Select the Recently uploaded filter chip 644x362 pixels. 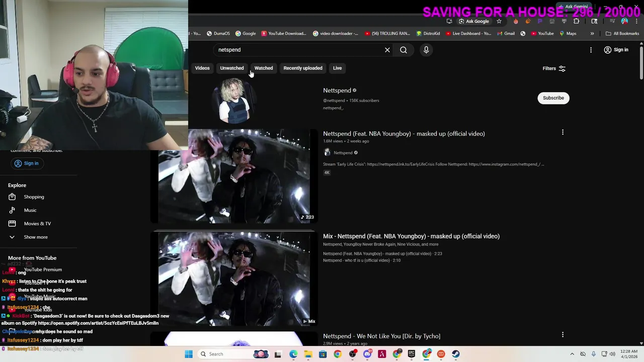pos(303,68)
